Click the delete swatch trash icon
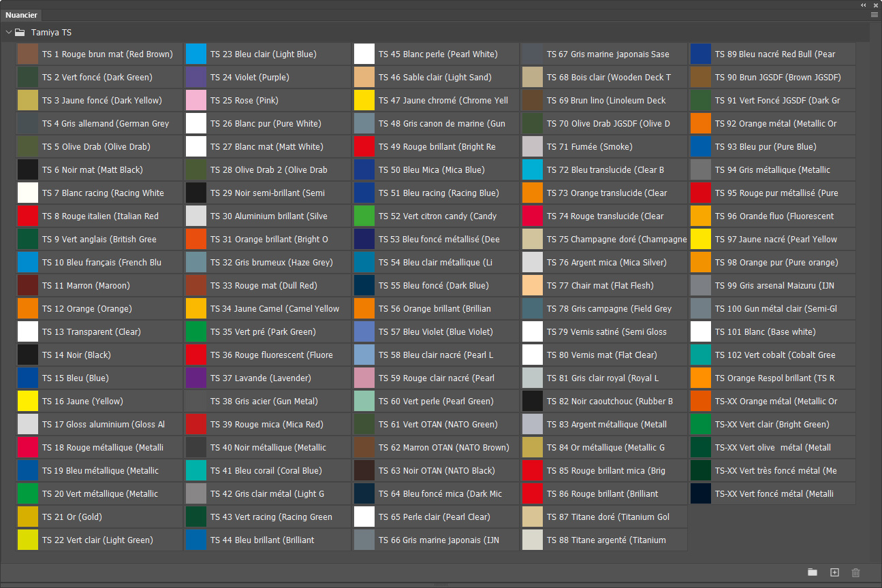This screenshot has width=882, height=588. 856,572
